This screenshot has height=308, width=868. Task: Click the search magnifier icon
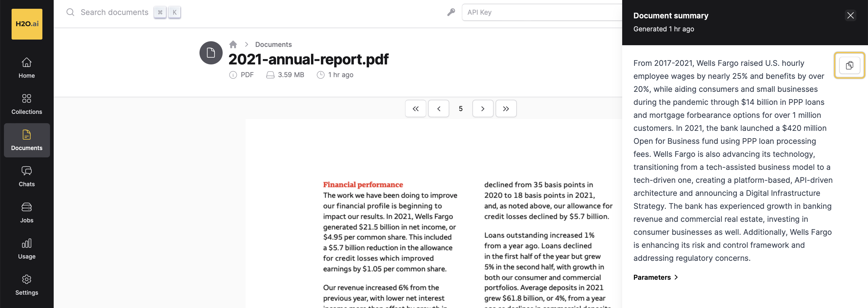point(70,12)
